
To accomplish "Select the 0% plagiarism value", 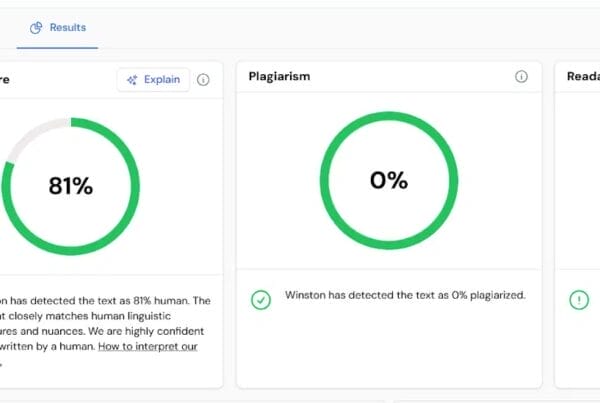I will click(389, 181).
